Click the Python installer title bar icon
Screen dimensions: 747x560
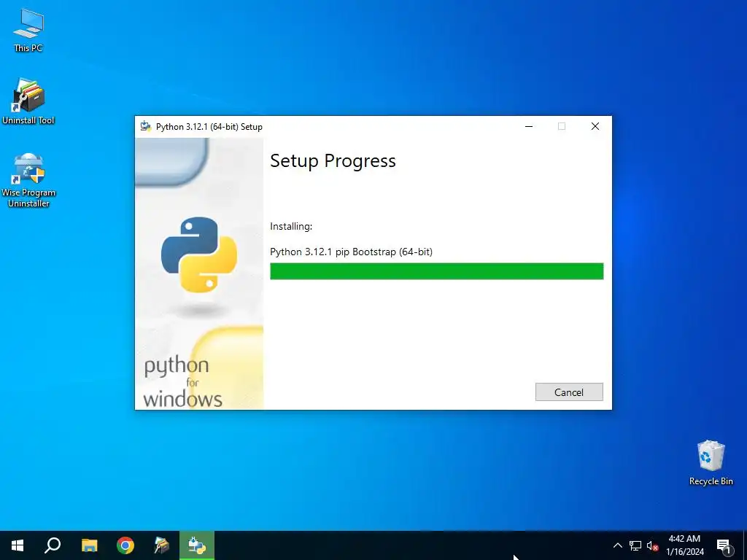click(x=146, y=127)
